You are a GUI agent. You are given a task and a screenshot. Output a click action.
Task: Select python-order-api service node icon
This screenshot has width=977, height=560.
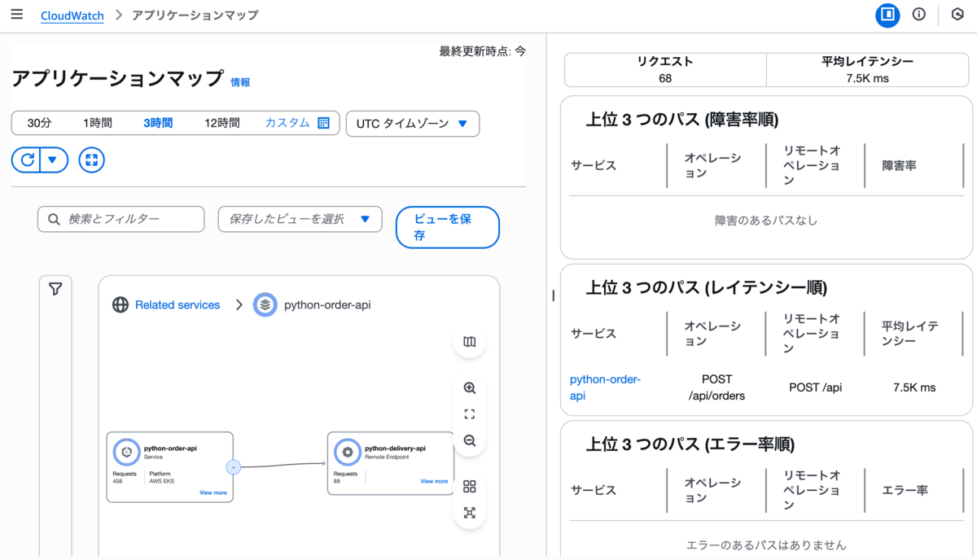coord(126,452)
